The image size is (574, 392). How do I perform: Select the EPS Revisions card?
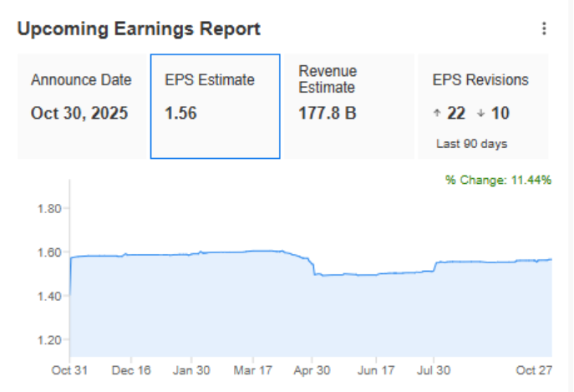click(x=483, y=106)
